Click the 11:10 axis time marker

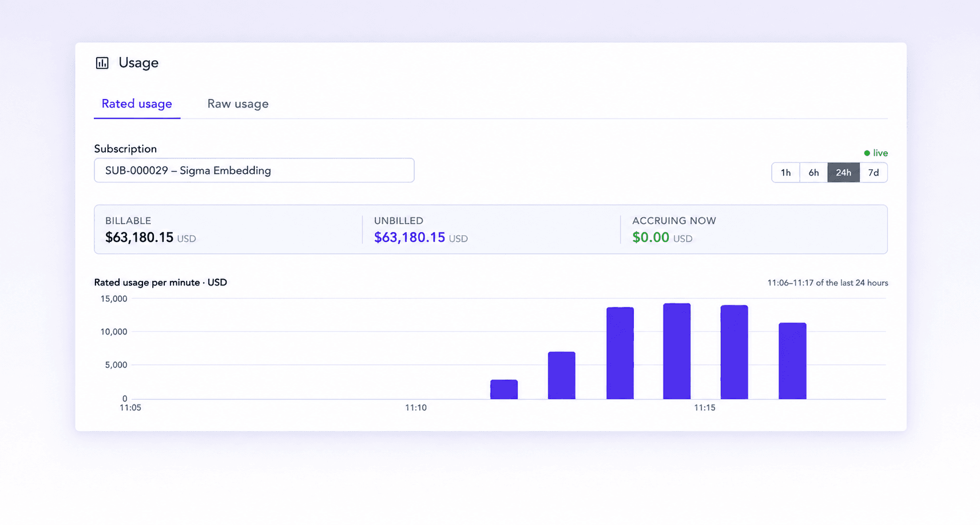coord(416,408)
